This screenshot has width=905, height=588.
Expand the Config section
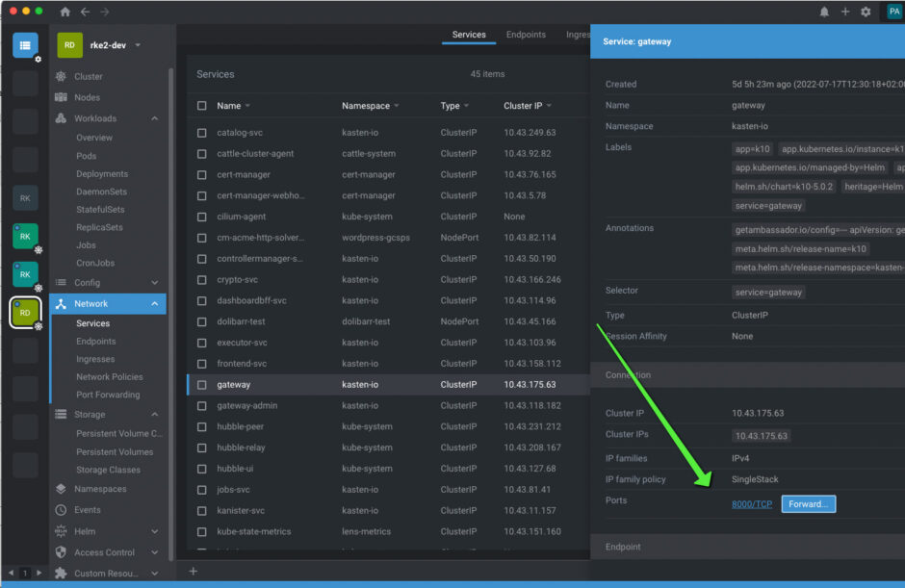coord(155,283)
